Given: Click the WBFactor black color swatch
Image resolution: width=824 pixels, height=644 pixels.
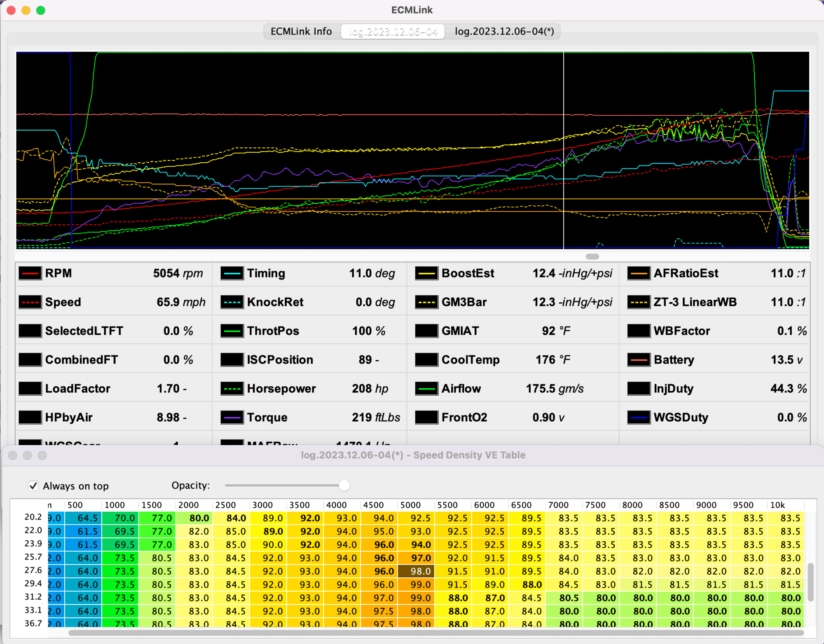Looking at the screenshot, I should pos(639,331).
